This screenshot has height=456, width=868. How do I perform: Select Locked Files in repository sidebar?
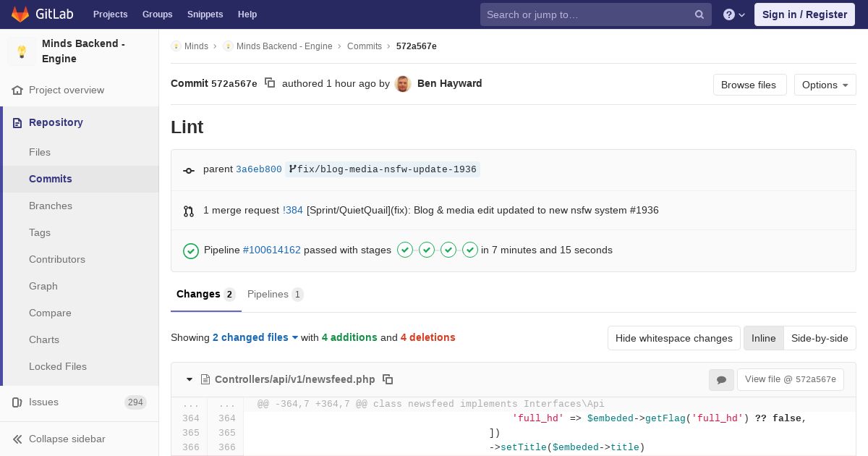[58, 366]
